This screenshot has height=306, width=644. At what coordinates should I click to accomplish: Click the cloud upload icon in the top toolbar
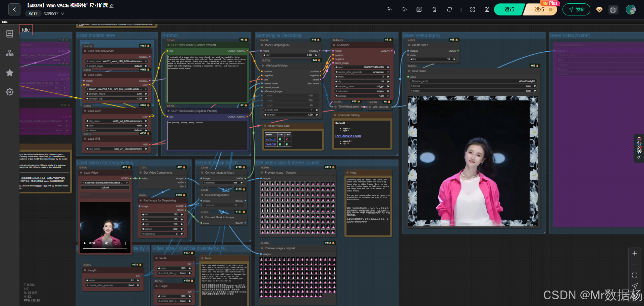389,9
